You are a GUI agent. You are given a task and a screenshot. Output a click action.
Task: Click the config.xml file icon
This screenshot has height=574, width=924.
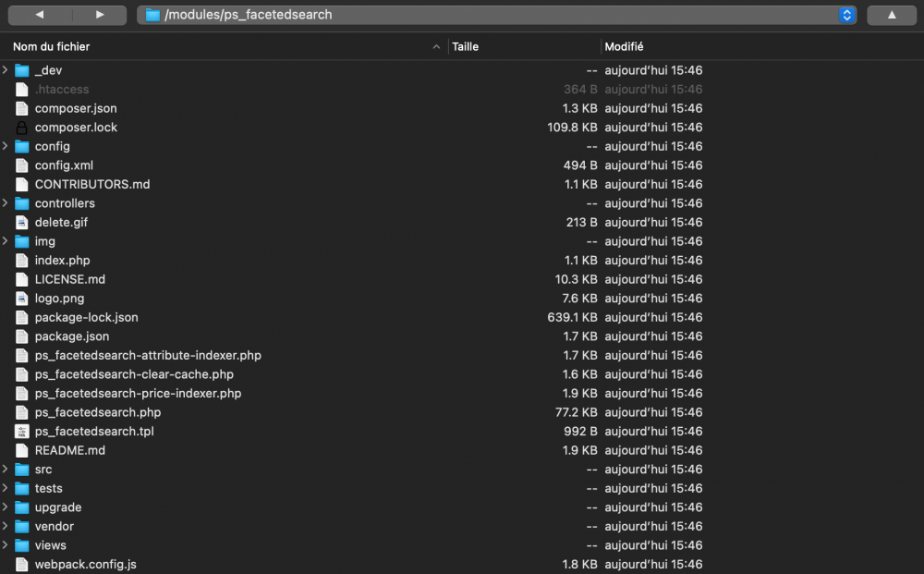point(22,165)
